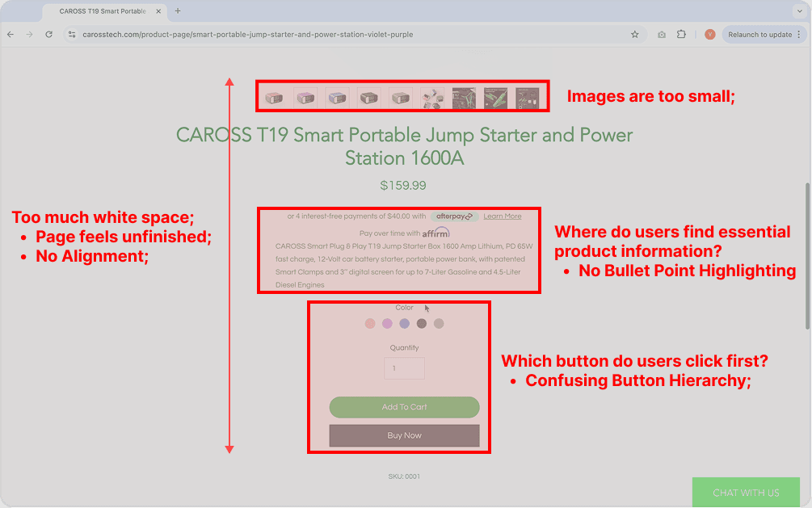The width and height of the screenshot is (812, 508).
Task: Click the Add To Cart button
Action: coord(405,407)
